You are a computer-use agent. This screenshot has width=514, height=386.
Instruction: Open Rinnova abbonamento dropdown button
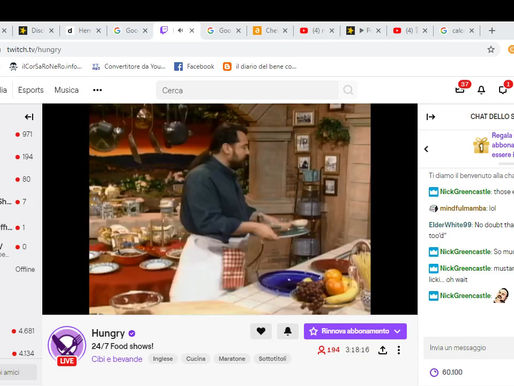point(355,331)
